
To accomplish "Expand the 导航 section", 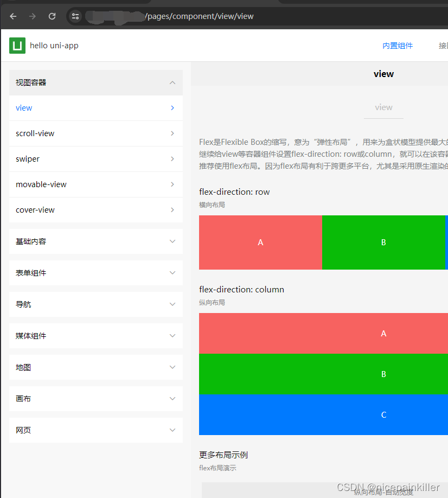I will click(x=172, y=304).
